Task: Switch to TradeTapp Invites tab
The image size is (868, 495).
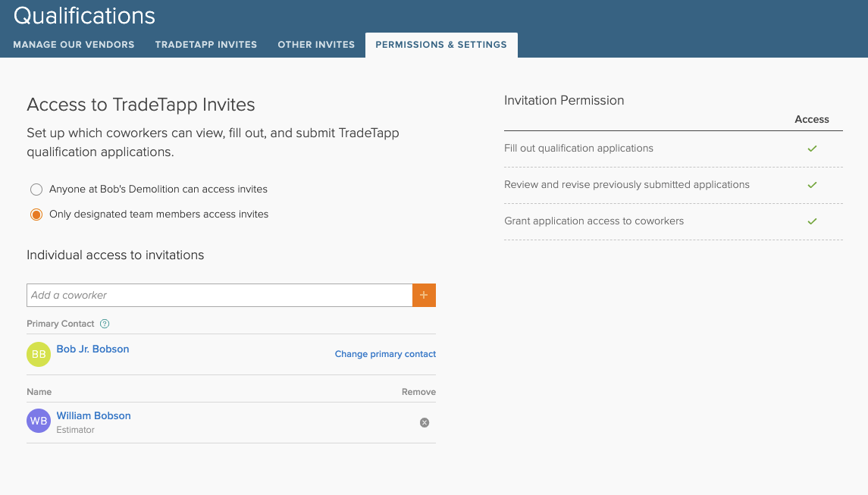Action: [x=206, y=45]
